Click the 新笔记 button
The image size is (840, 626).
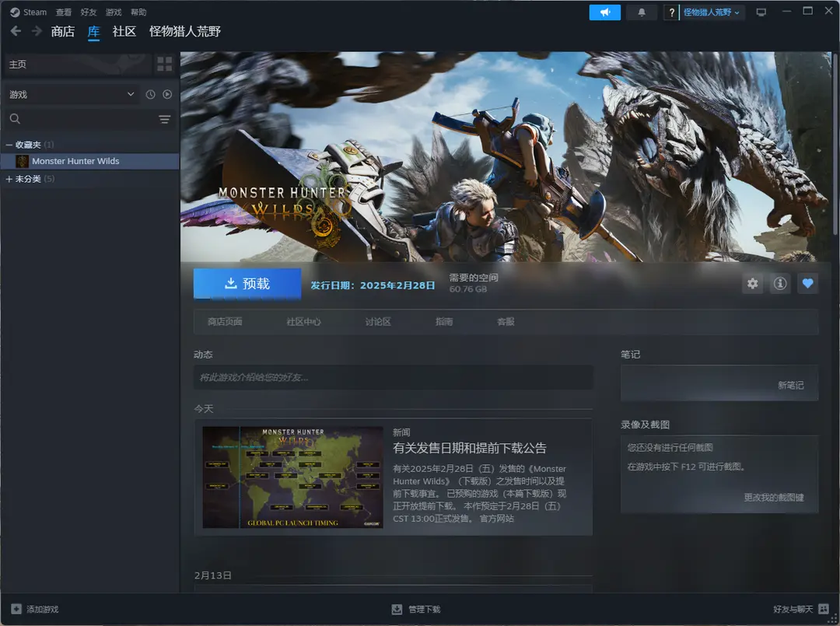coord(791,385)
